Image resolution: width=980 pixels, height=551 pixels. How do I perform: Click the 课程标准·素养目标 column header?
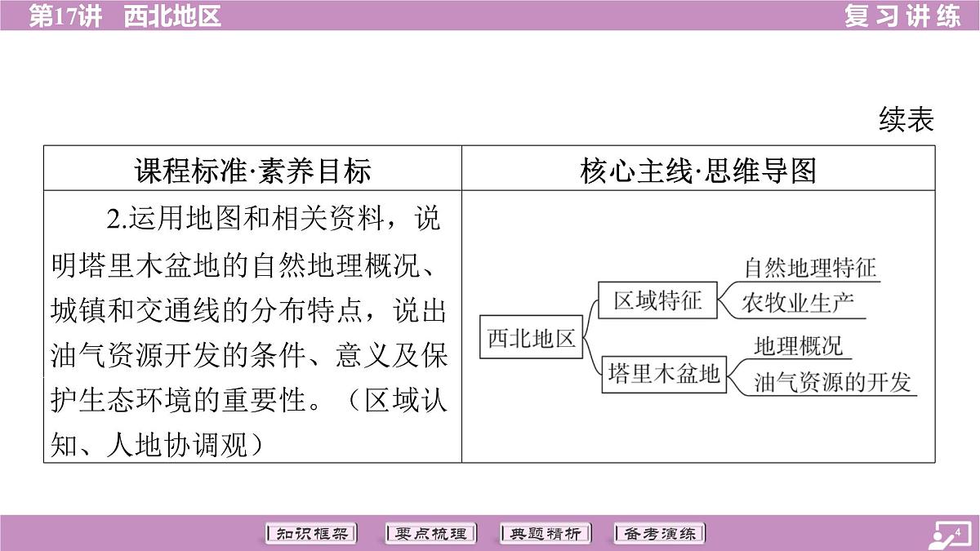(252, 170)
